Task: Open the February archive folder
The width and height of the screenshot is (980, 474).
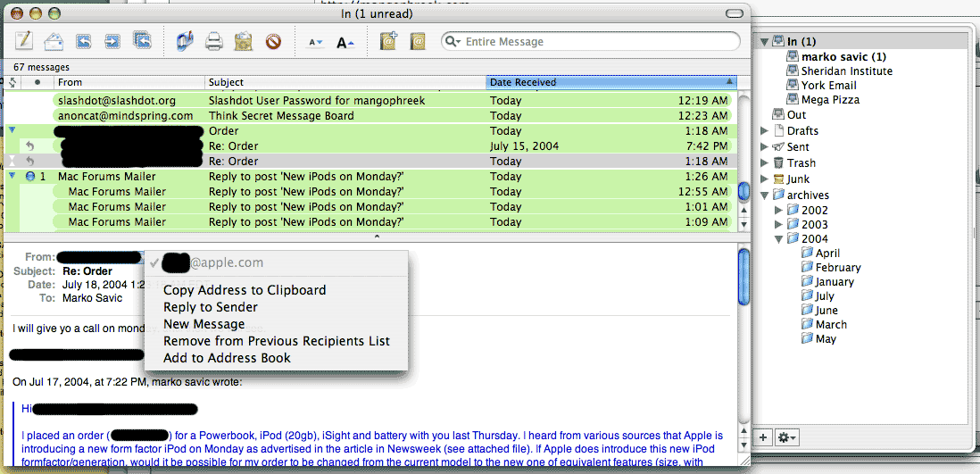Action: click(831, 268)
